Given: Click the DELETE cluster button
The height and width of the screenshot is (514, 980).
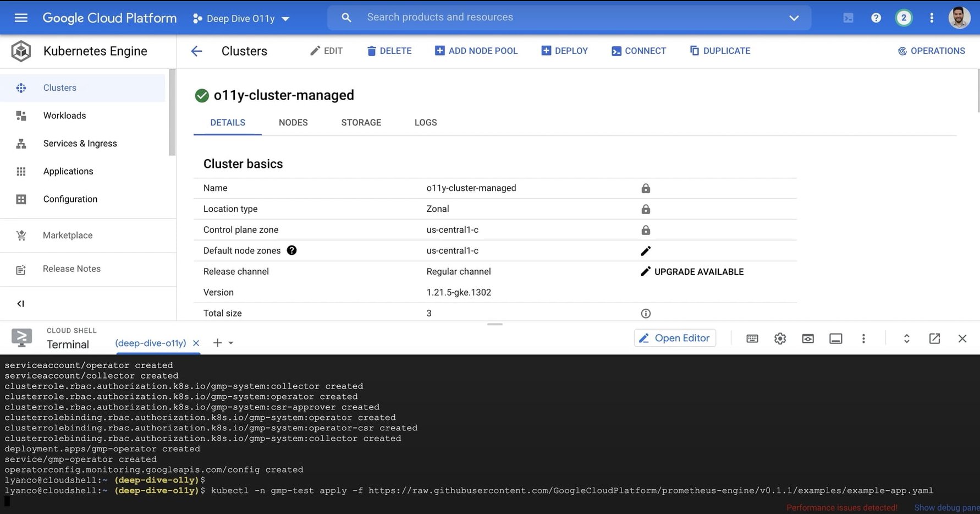Looking at the screenshot, I should [389, 51].
